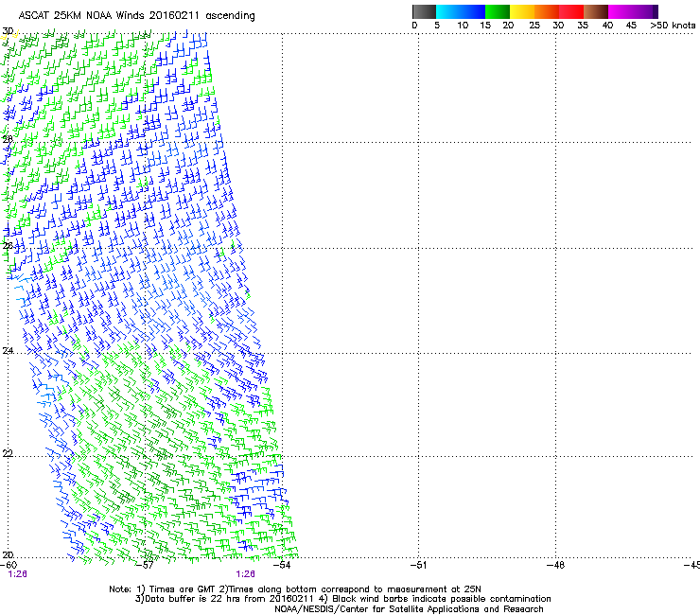Click the ">50 knots" legend label
The image size is (700, 615).
click(673, 26)
